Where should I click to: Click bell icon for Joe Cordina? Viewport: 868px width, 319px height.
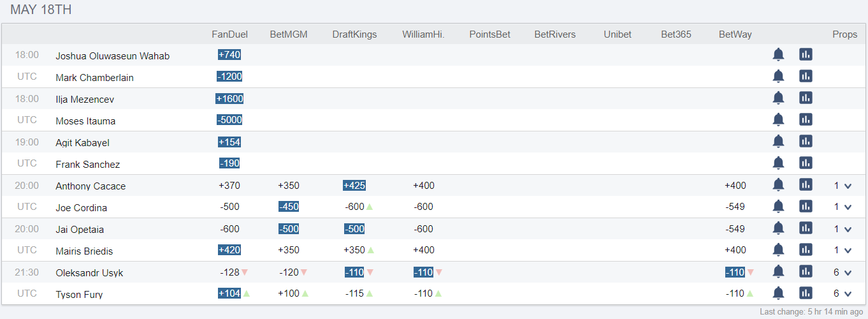[778, 207]
